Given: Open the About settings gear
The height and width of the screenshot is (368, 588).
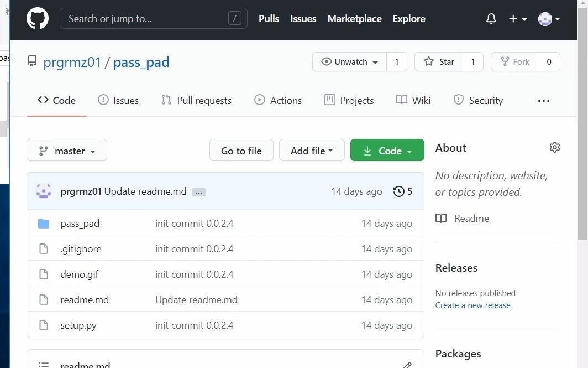Looking at the screenshot, I should coord(555,147).
